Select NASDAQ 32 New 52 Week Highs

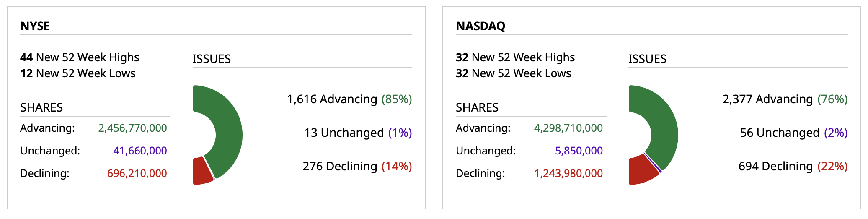[515, 57]
